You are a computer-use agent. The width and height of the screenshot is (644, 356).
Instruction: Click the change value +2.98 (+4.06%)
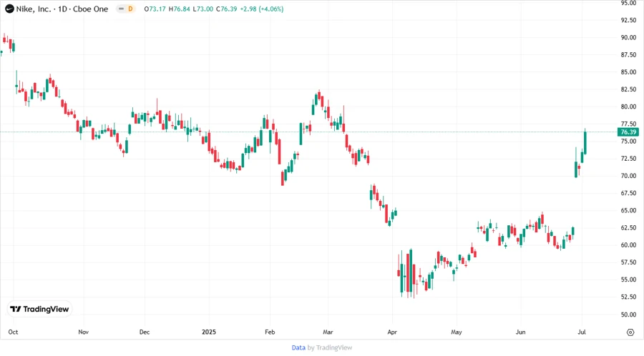[262, 9]
